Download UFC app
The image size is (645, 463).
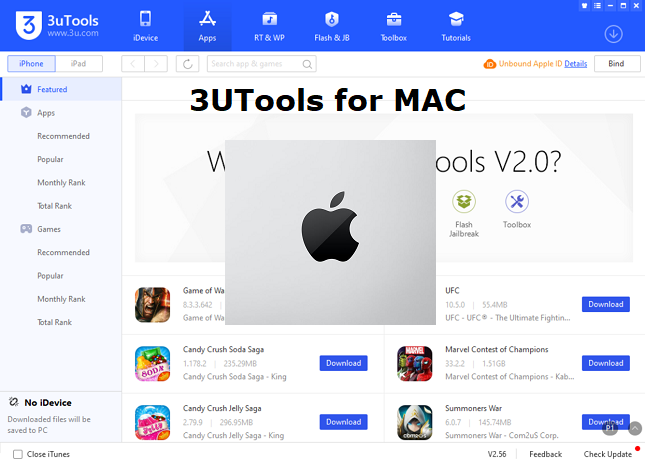(606, 304)
